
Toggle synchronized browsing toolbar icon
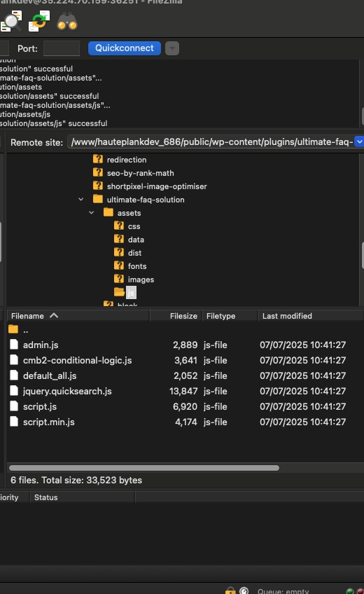coord(39,21)
